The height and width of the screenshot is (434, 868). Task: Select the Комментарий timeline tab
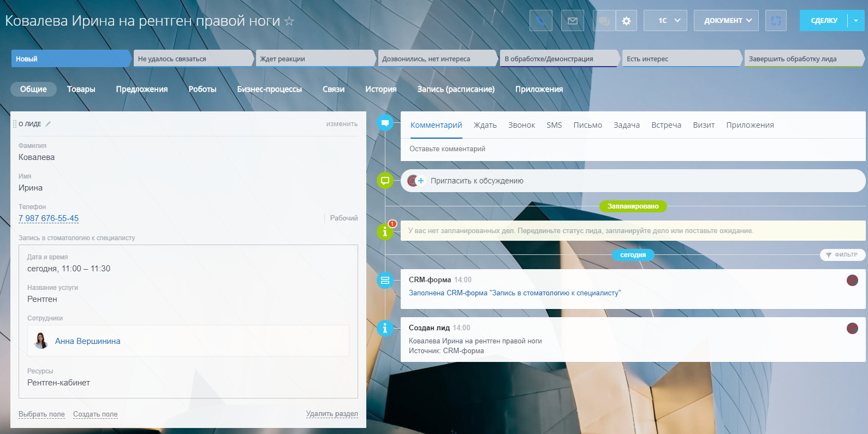point(436,125)
